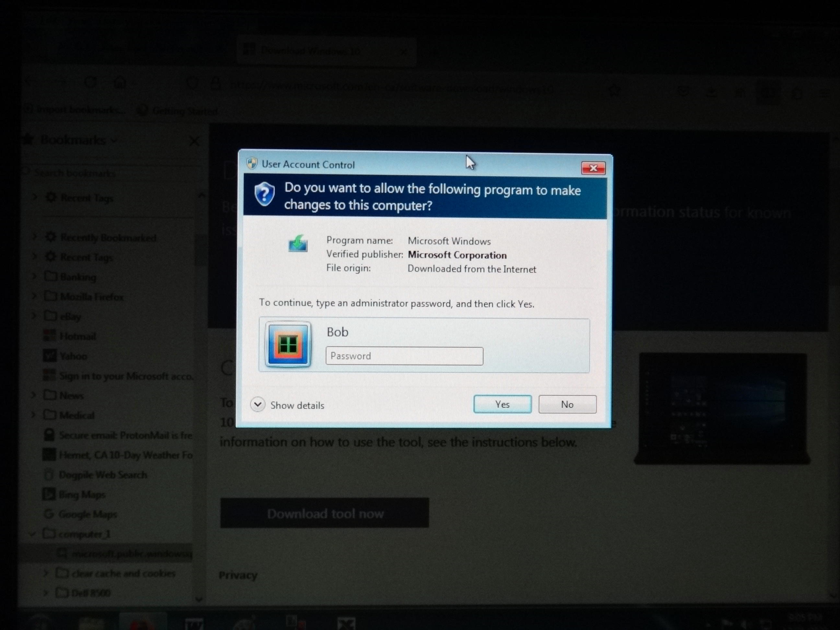The width and height of the screenshot is (840, 630).
Task: Expand Recently Bookmarked in sidebar
Action: coord(35,237)
